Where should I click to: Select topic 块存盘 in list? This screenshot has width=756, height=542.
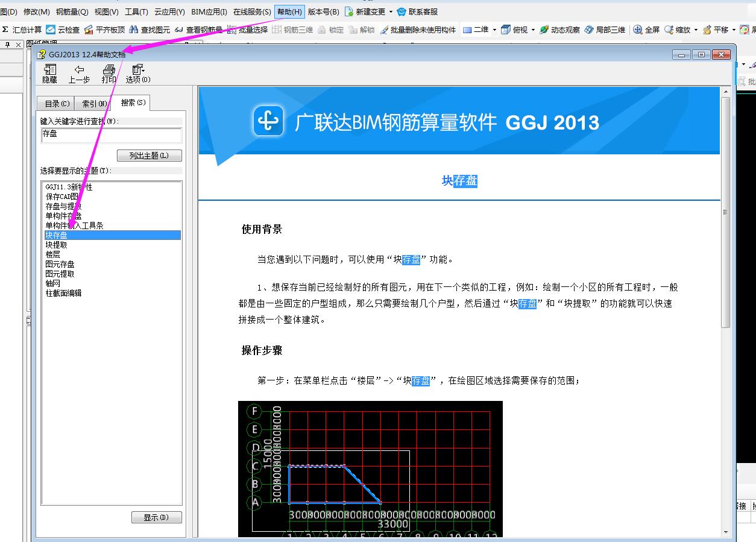coord(112,235)
